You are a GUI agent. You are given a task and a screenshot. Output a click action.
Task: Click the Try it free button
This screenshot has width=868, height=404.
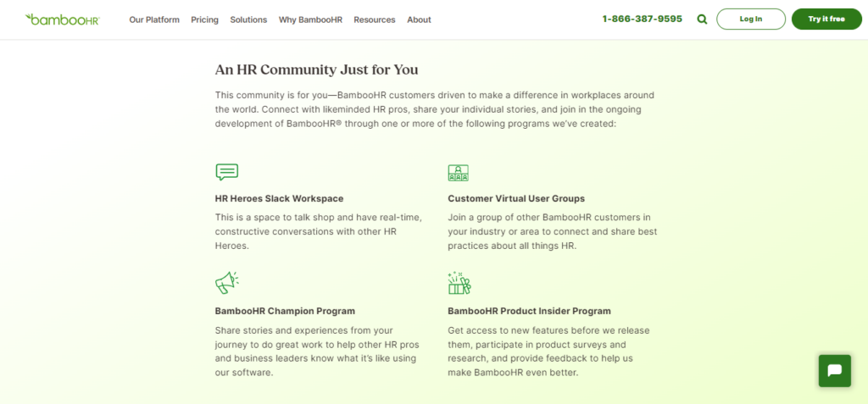(826, 19)
